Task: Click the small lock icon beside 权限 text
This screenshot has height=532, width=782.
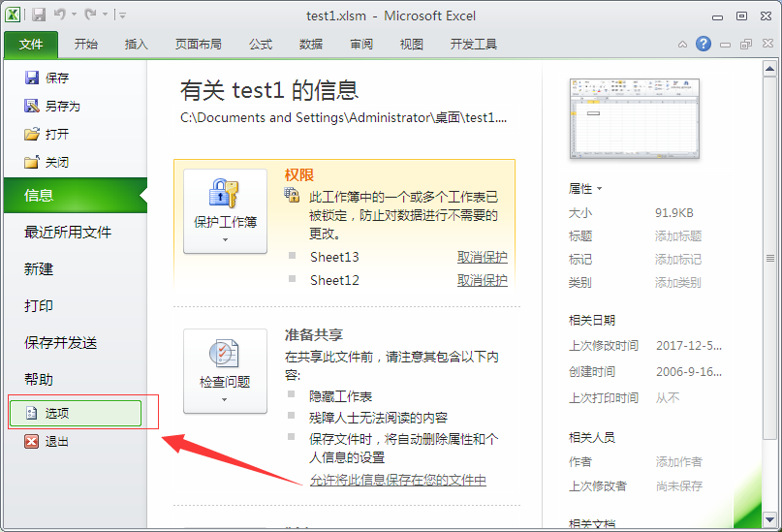Action: click(292, 195)
